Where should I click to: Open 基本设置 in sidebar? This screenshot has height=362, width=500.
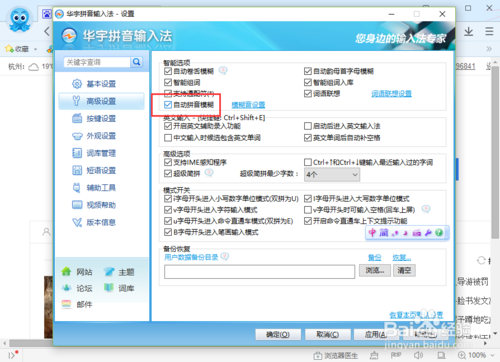101,84
